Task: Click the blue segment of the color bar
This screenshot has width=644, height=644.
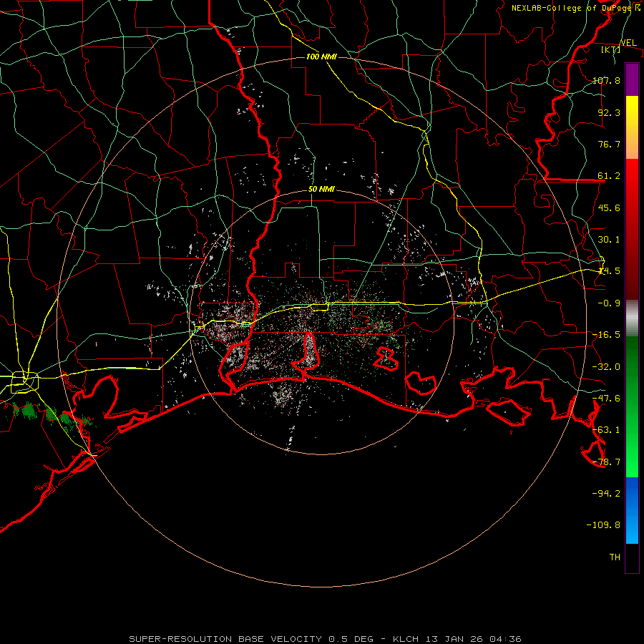Action: (x=632, y=510)
